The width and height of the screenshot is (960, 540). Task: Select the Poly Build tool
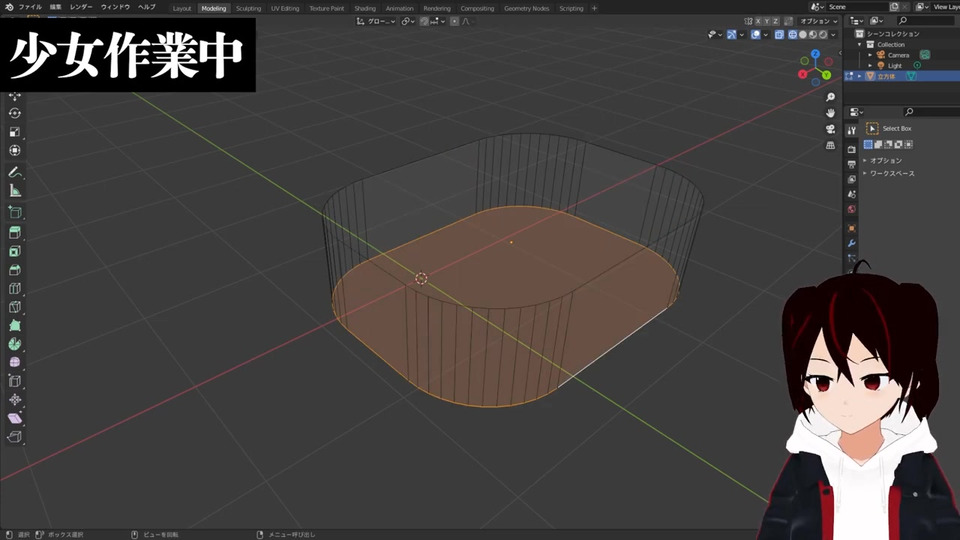pos(15,326)
